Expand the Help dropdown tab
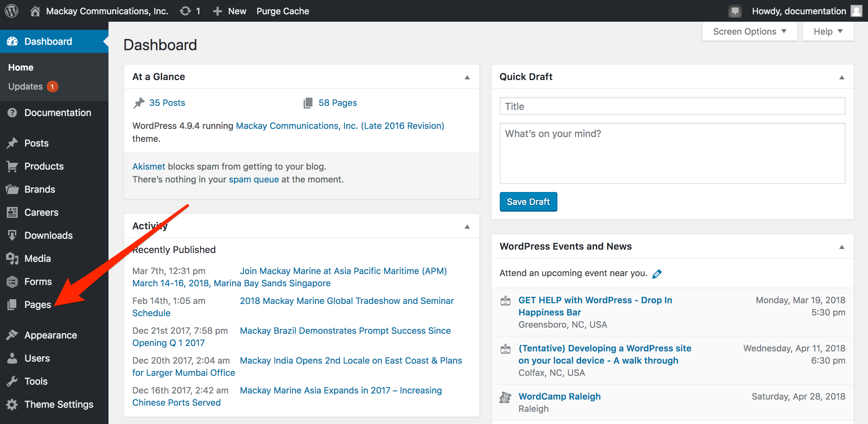 tap(828, 32)
